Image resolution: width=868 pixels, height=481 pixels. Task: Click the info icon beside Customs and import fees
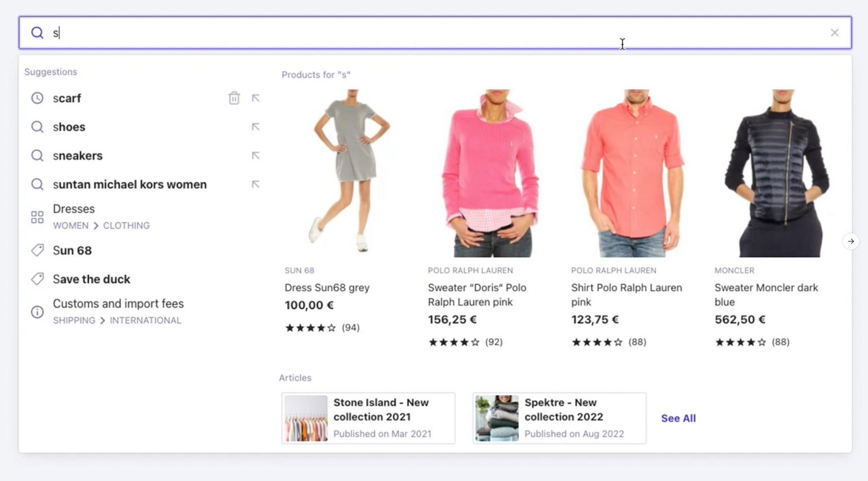click(x=37, y=312)
